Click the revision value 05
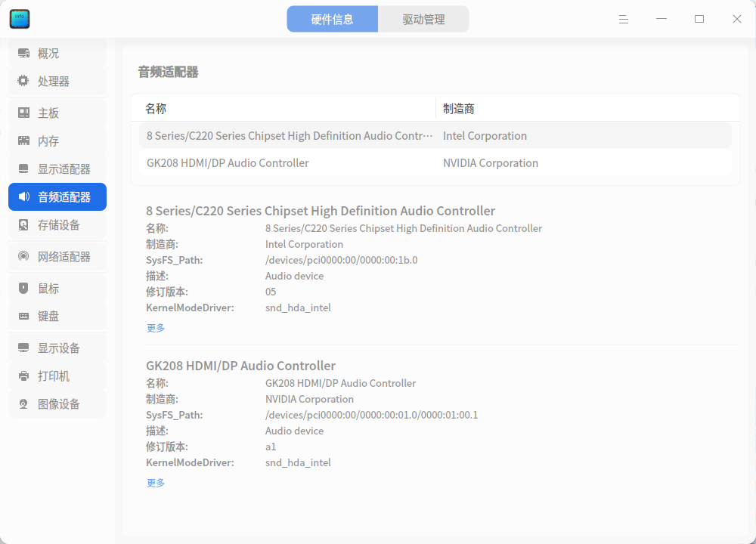Image resolution: width=756 pixels, height=544 pixels. [271, 292]
